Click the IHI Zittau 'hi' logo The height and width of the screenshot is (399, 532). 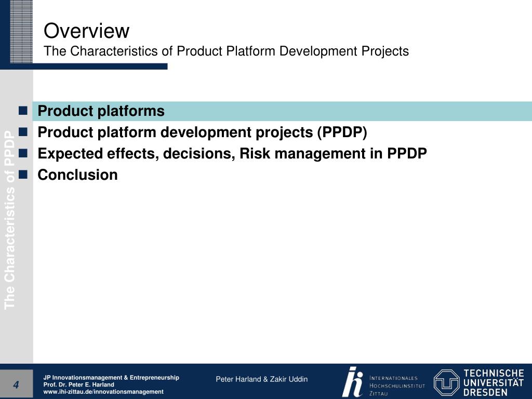pyautogui.click(x=353, y=382)
